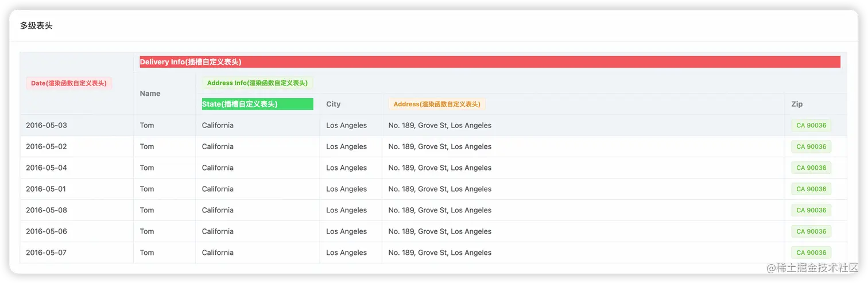Click Tom in the 2016-05-02 row

(147, 146)
